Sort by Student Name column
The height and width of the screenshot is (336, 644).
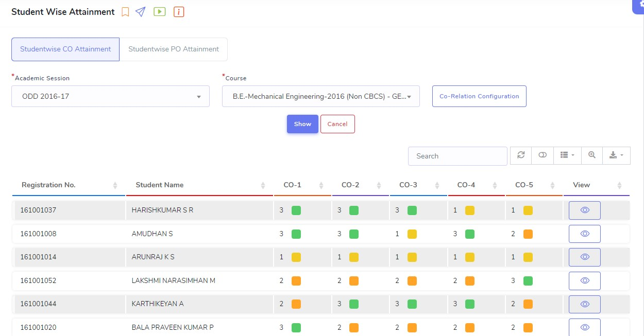(x=199, y=185)
